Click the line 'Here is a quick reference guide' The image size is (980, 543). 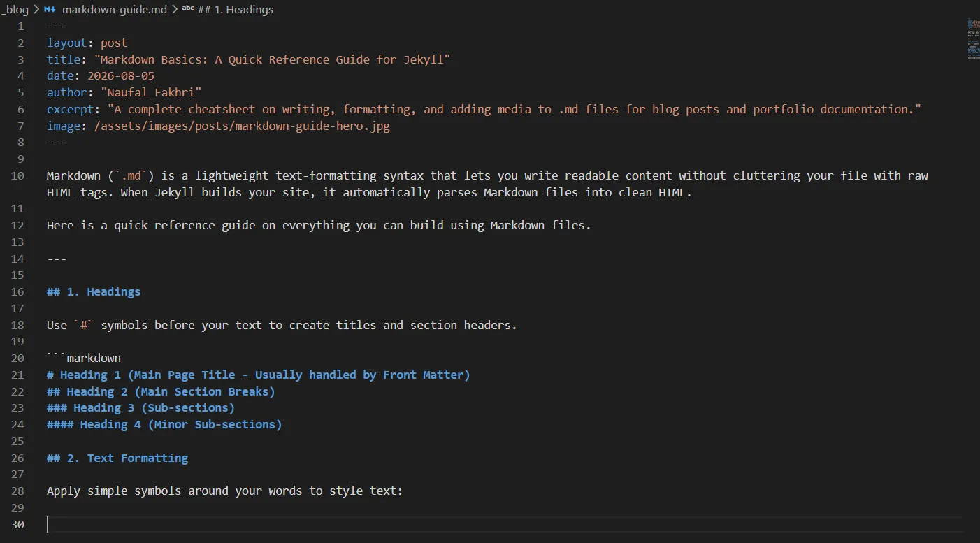[x=319, y=225]
